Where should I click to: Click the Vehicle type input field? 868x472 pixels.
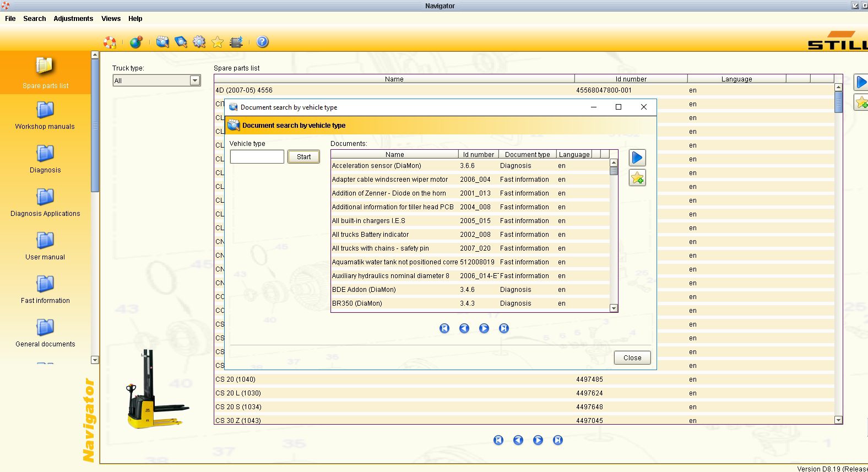(257, 157)
